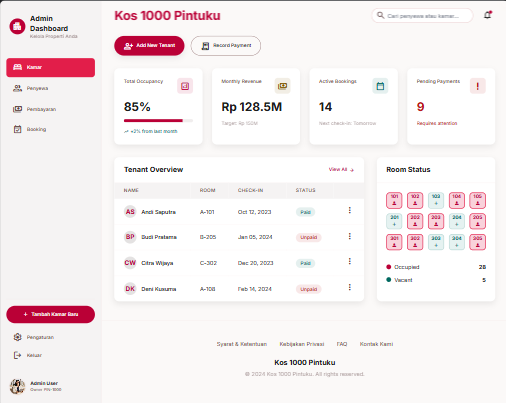Image resolution: width=506 pixels, height=403 pixels.
Task: Click the ROOM column header
Action: (207, 190)
